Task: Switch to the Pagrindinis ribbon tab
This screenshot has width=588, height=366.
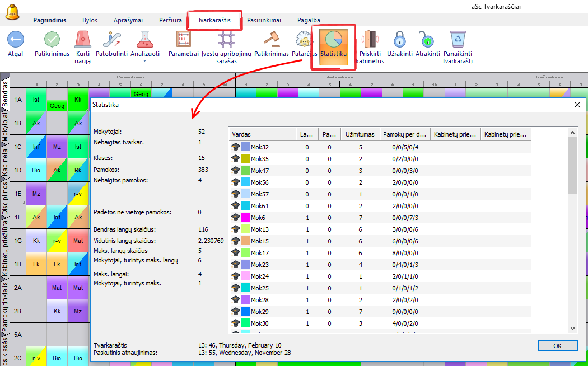Action: click(x=49, y=20)
